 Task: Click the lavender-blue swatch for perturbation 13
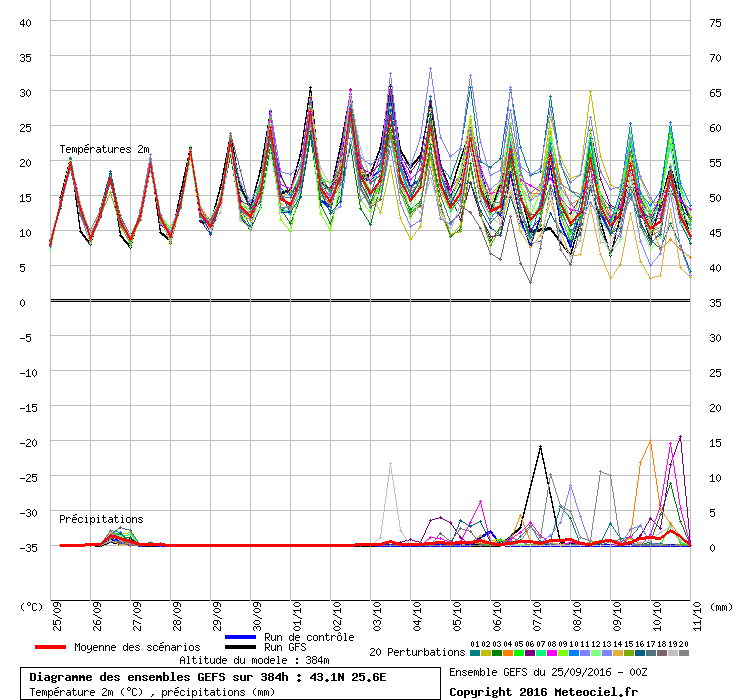(607, 653)
